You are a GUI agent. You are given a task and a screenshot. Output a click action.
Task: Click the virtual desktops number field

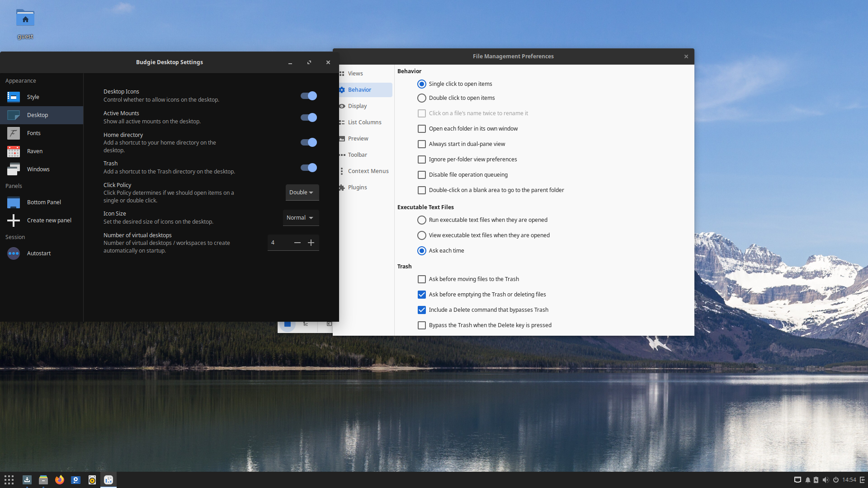point(279,243)
